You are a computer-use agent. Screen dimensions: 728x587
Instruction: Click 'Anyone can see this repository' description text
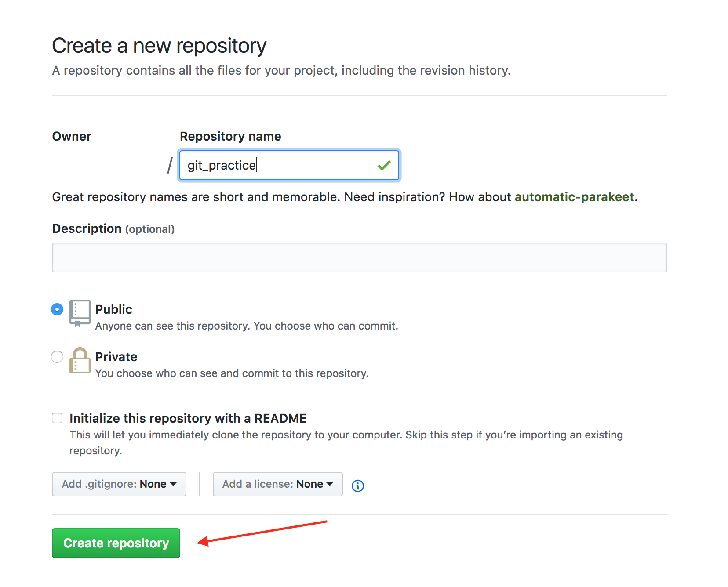coord(247,326)
